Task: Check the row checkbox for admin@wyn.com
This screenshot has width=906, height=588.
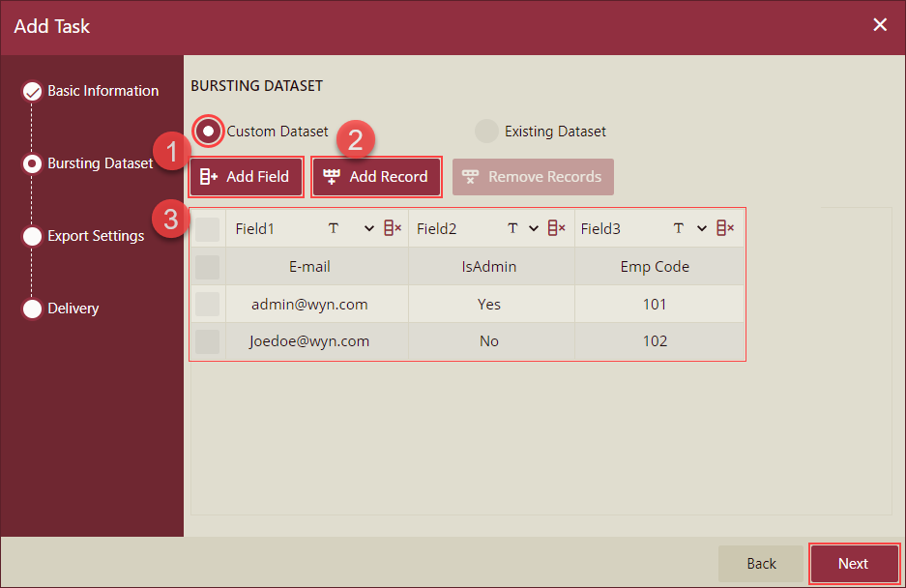Action: click(x=207, y=304)
